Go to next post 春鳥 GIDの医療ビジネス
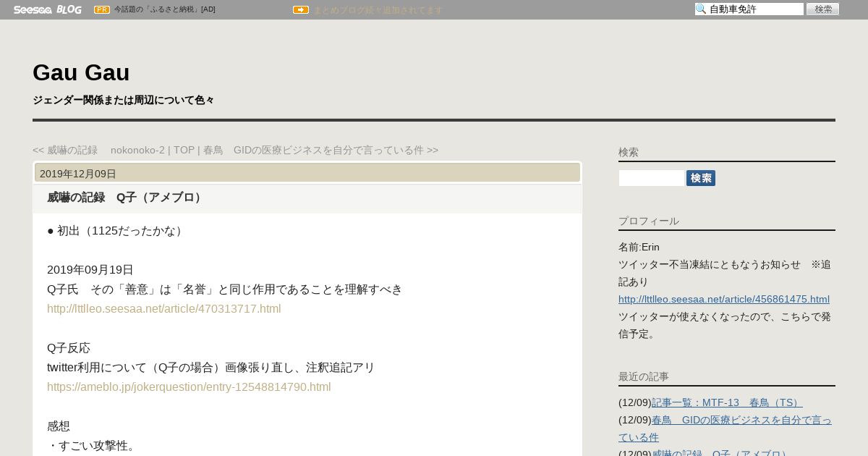The image size is (868, 456). [x=320, y=150]
